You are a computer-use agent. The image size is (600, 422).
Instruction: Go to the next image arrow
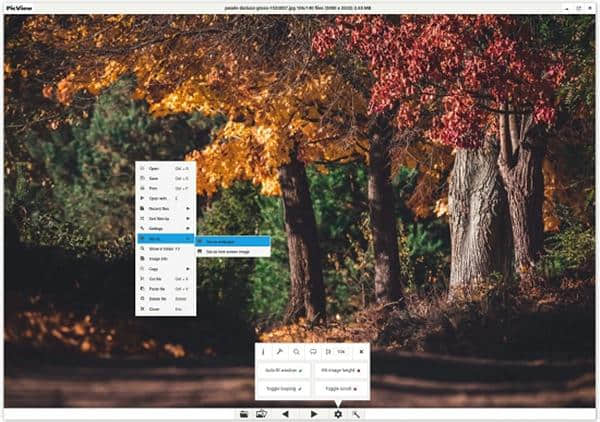314,414
